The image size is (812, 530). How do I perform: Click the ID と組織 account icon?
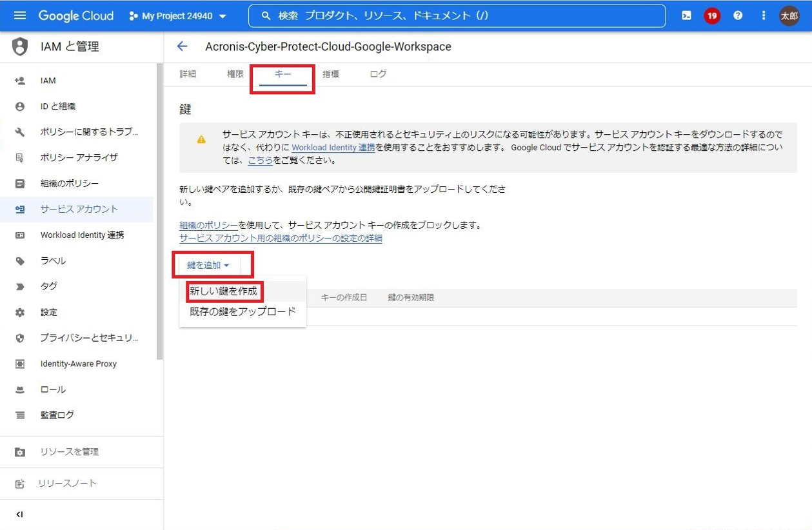[x=20, y=106]
